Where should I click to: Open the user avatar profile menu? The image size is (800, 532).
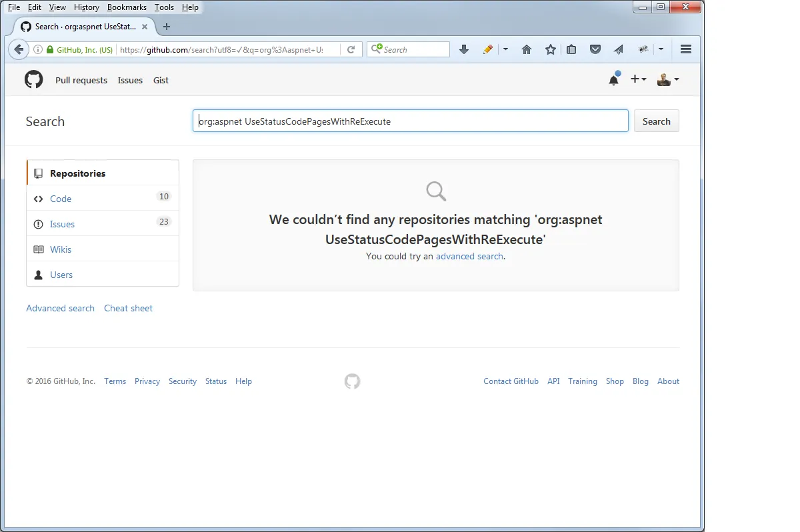(x=668, y=80)
